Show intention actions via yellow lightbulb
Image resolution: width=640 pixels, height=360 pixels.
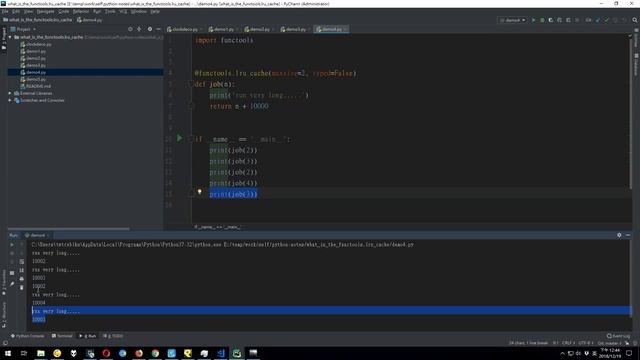(200, 191)
